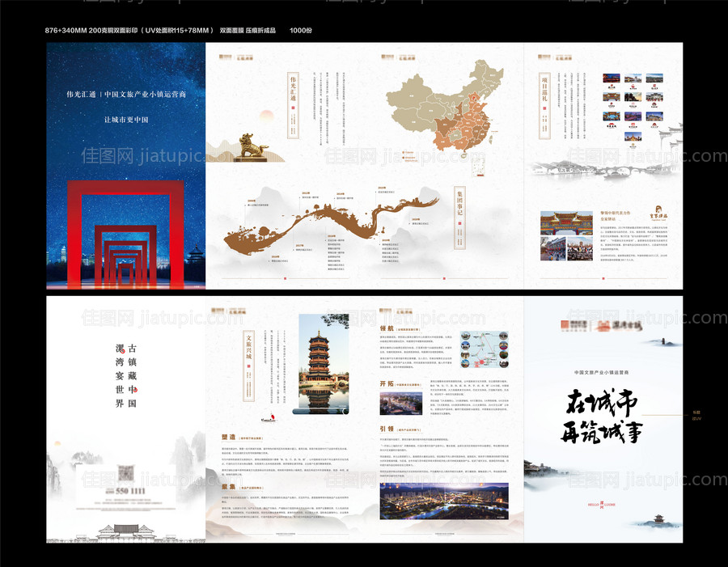
Task: Click the 项目巡礼 vertical title box
Action: 546,104
